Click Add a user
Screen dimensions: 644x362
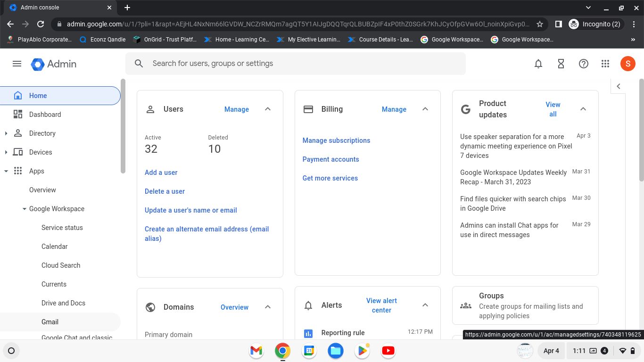coord(161,173)
